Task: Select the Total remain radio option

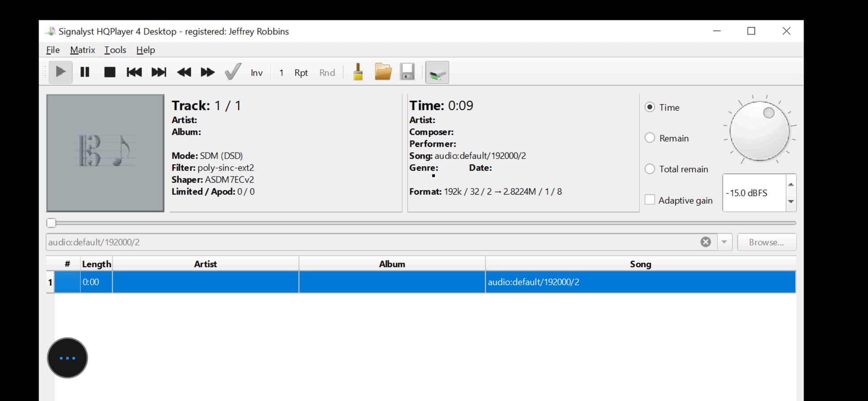Action: pos(650,169)
